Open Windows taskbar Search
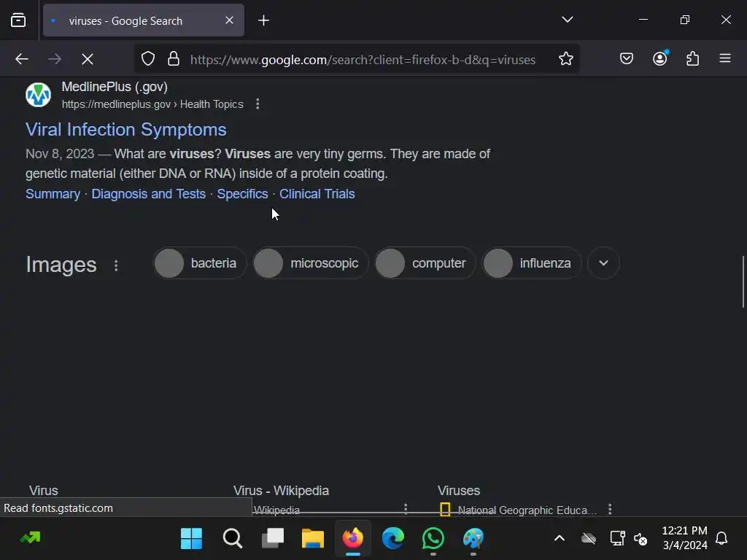This screenshot has height=560, width=747. point(233,539)
